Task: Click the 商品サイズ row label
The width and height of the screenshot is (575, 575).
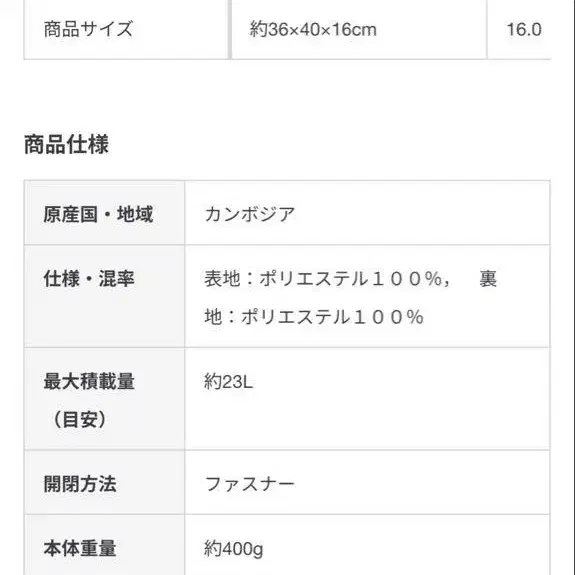Action: click(x=88, y=29)
